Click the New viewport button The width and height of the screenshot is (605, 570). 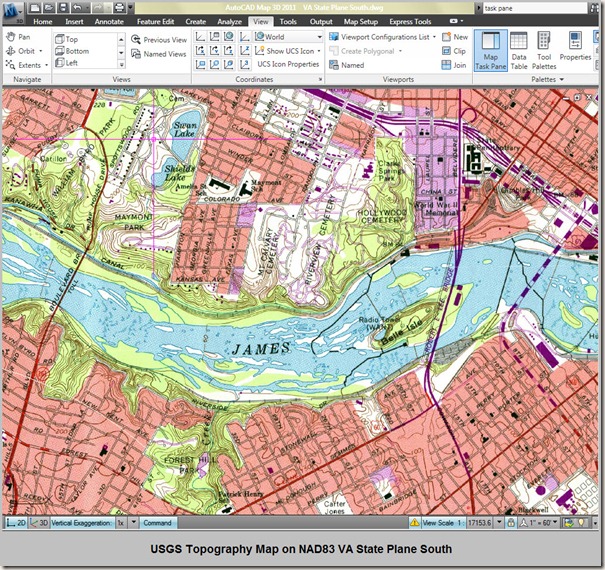(x=455, y=37)
